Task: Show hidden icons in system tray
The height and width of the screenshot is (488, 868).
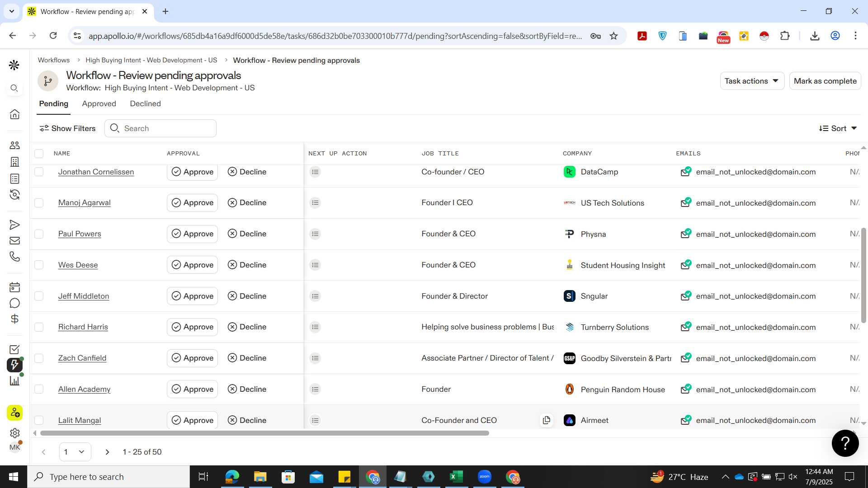Action: [x=725, y=477]
